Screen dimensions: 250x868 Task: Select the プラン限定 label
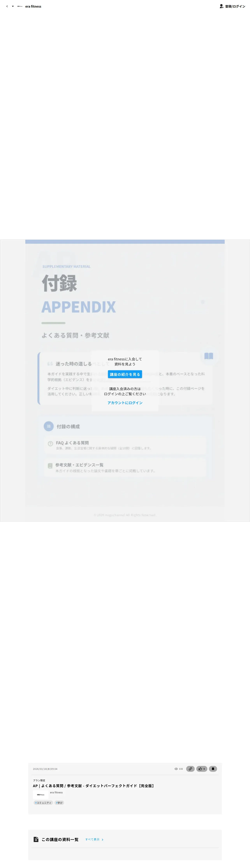point(39,780)
